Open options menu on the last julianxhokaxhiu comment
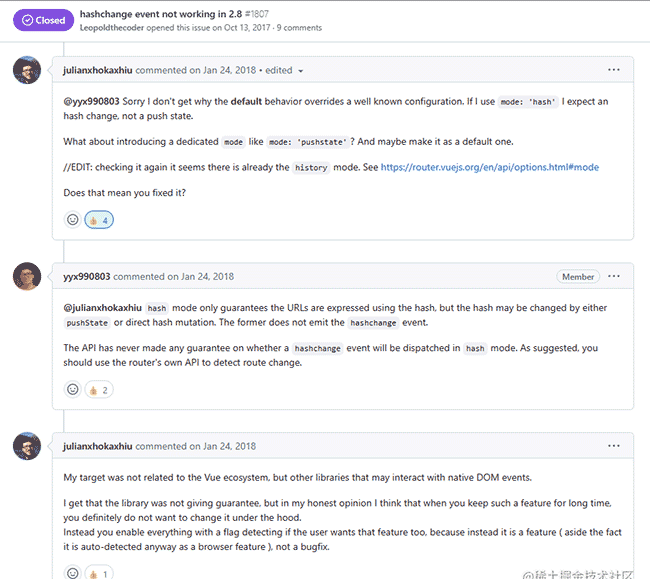Screen dimensions: 650x579 point(614,446)
